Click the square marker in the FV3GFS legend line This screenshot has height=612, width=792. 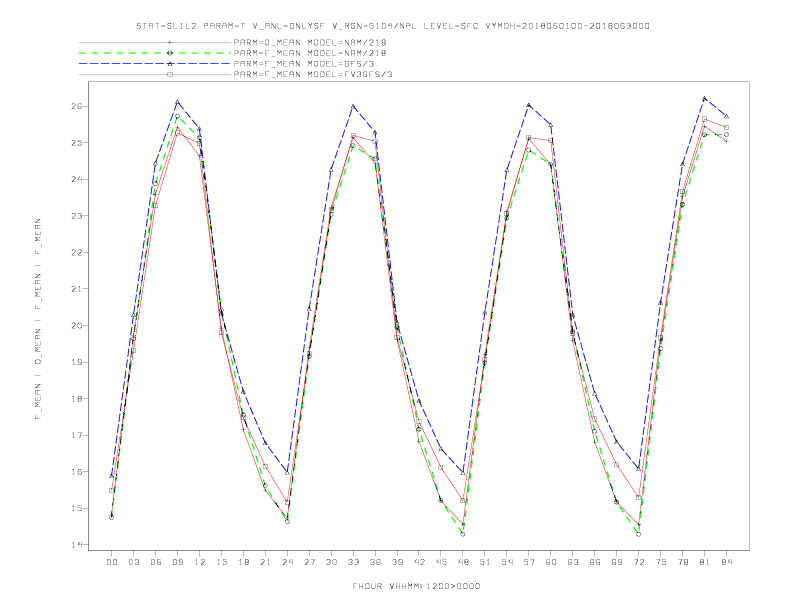(170, 74)
